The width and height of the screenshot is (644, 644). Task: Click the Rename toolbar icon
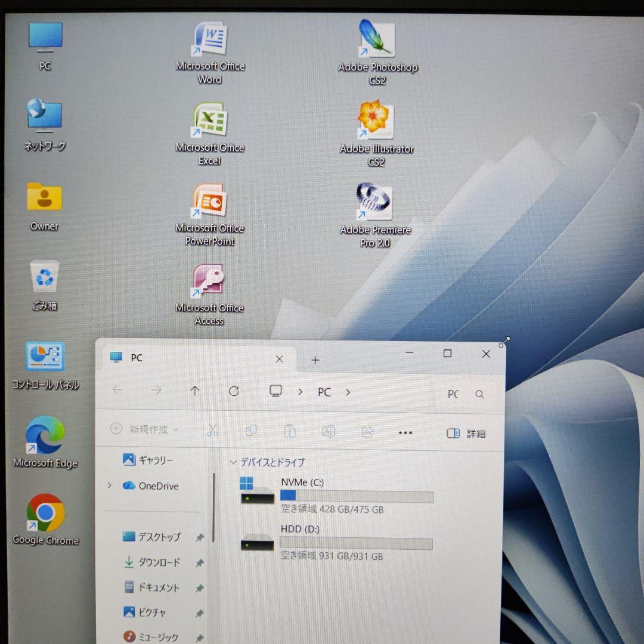pos(329,431)
